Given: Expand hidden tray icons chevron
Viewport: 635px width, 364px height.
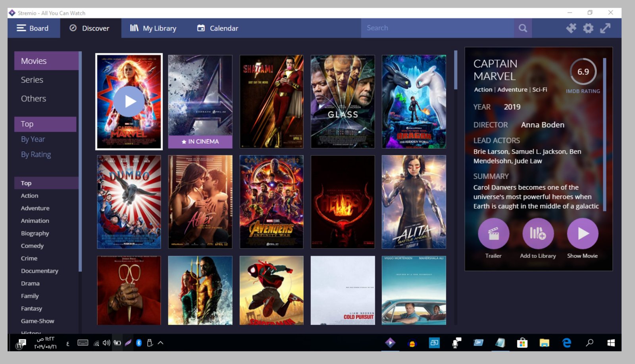Looking at the screenshot, I should tap(160, 343).
